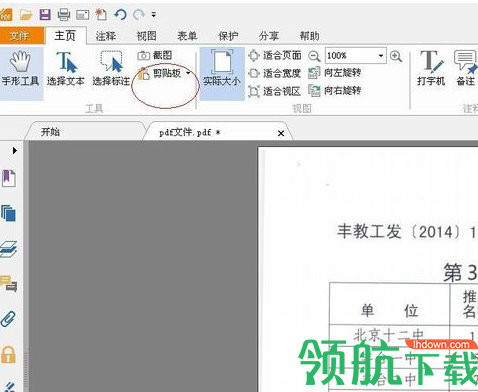Open the security lock panel
The height and width of the screenshot is (392, 478).
(x=8, y=355)
